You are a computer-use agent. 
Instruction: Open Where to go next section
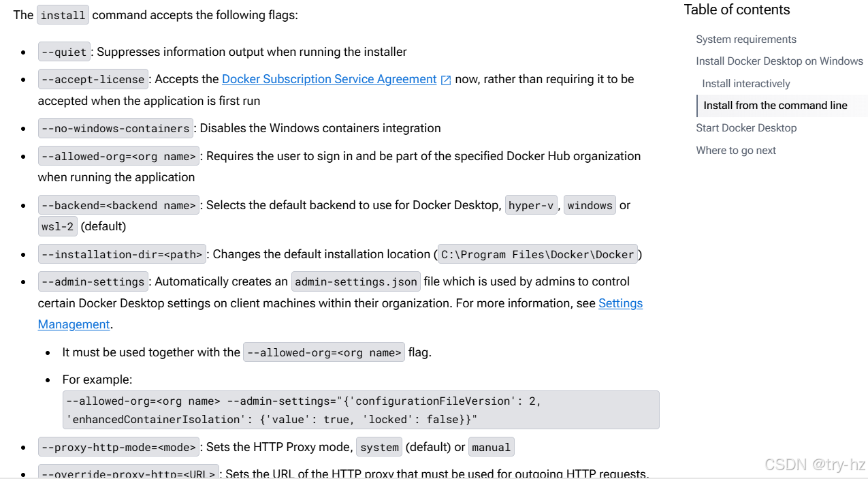pos(735,151)
